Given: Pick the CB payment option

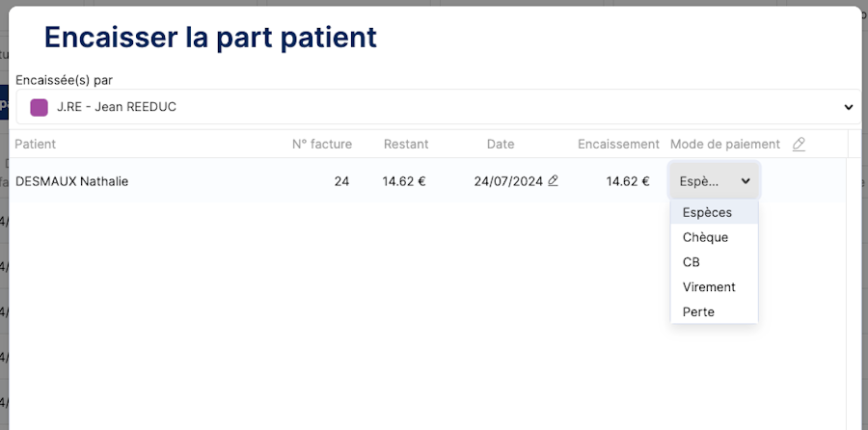Looking at the screenshot, I should click(x=692, y=262).
